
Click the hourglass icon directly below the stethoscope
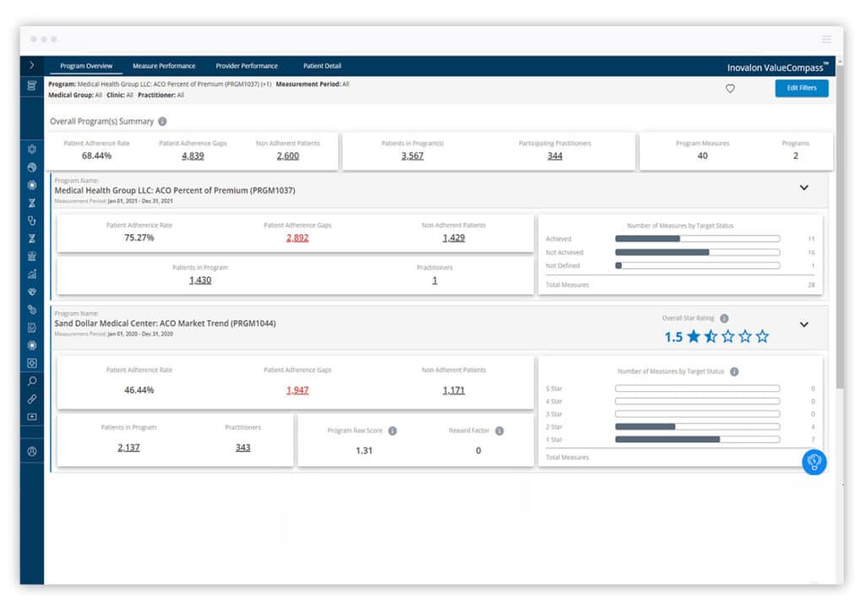[x=32, y=238]
